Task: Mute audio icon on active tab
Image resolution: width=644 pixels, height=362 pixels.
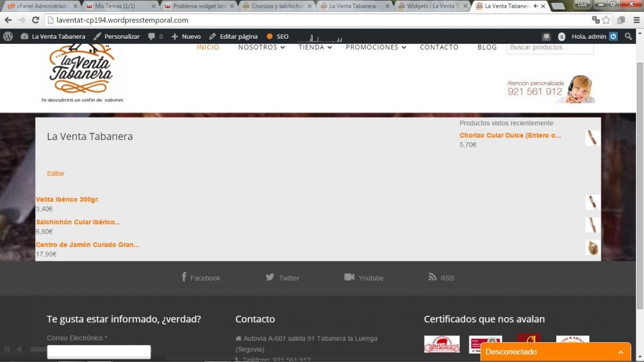Action: pos(535,6)
